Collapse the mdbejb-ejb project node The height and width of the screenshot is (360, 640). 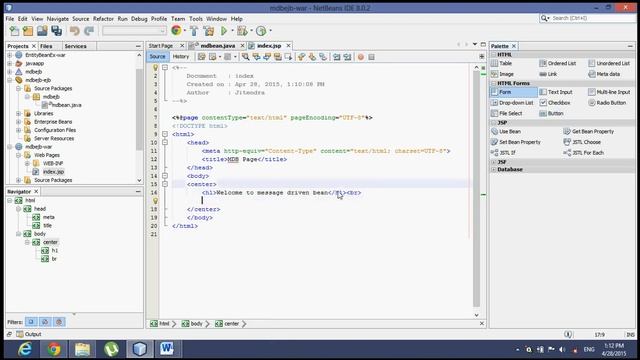pyautogui.click(x=10, y=80)
